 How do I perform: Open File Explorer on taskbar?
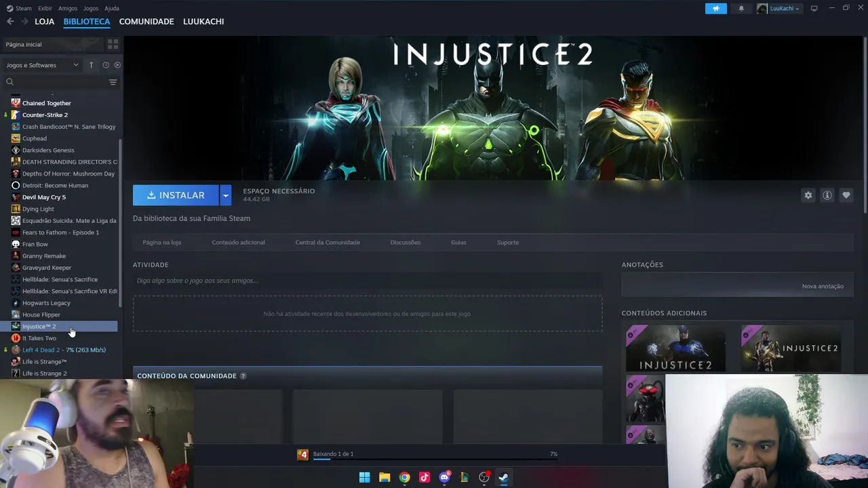[x=384, y=477]
